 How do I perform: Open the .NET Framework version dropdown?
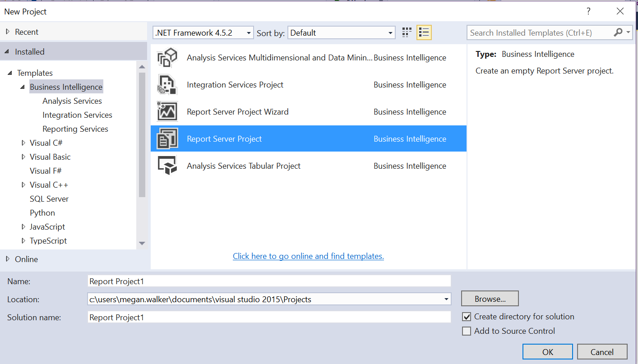point(203,33)
